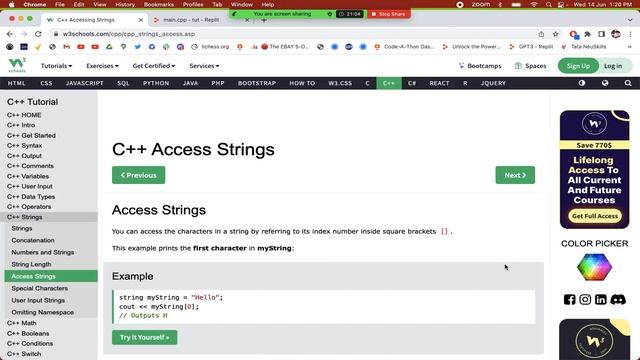
Task: Open the Chrome three-dot menu
Action: [x=630, y=34]
